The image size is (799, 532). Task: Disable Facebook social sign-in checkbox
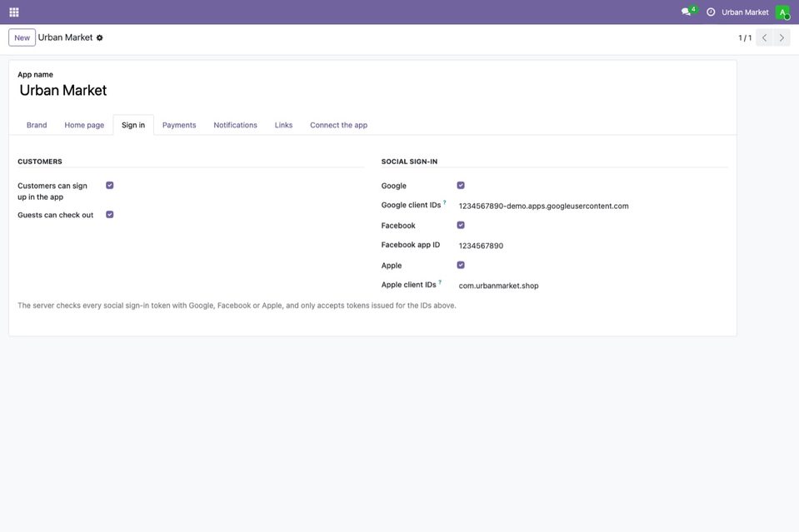click(461, 225)
